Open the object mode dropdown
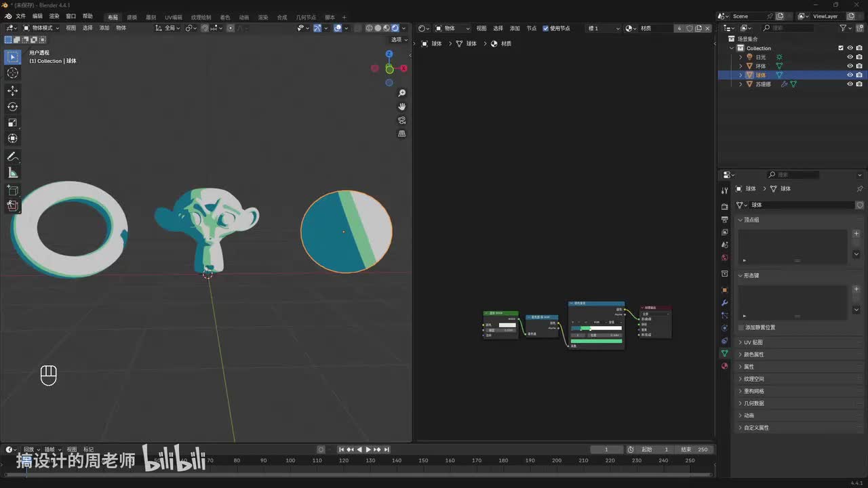The image size is (868, 488). click(x=41, y=28)
